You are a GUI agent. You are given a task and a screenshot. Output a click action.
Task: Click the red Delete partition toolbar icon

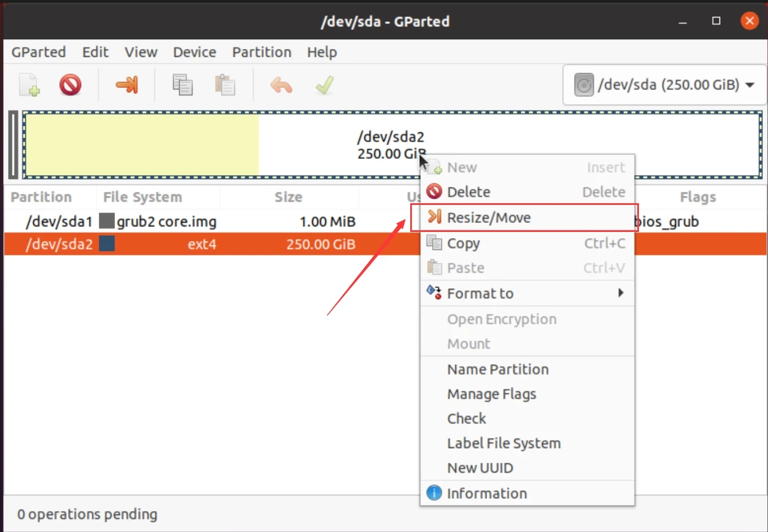click(x=70, y=85)
